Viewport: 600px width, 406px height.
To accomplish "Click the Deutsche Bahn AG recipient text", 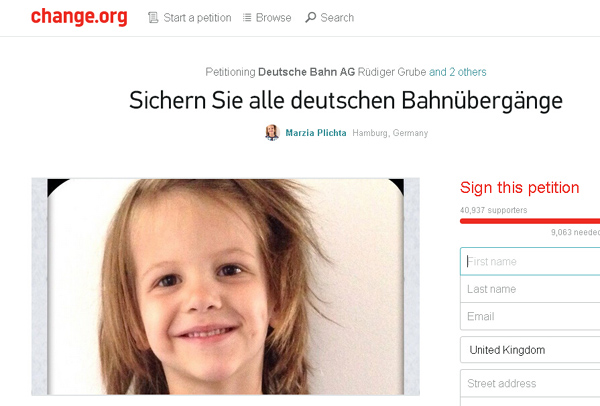I will (x=307, y=72).
